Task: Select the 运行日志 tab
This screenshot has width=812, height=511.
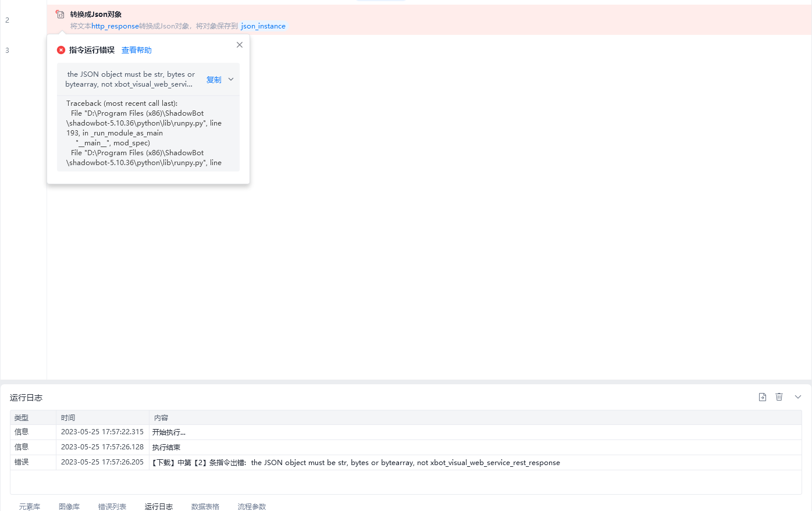Action: [159, 506]
